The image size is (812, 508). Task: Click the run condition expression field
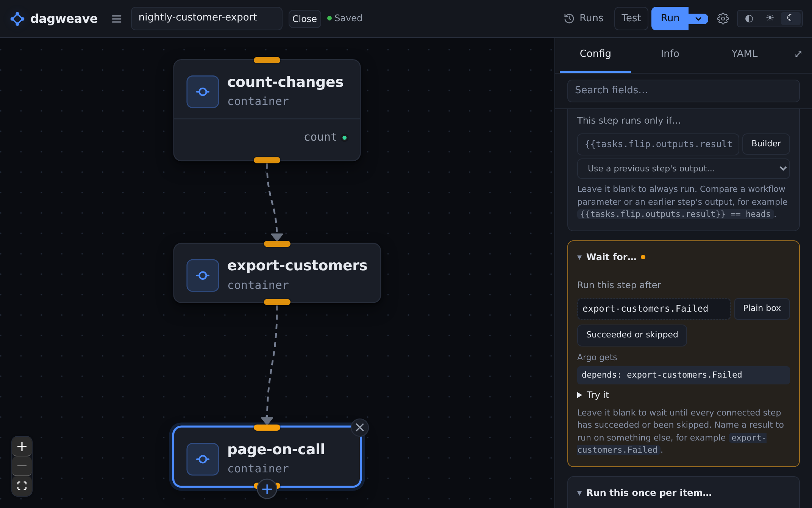[x=658, y=144]
